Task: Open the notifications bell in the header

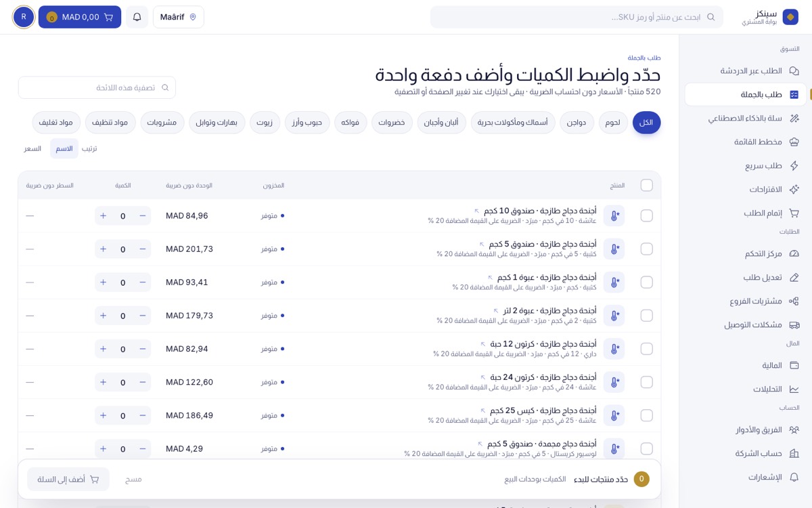Action: [137, 17]
